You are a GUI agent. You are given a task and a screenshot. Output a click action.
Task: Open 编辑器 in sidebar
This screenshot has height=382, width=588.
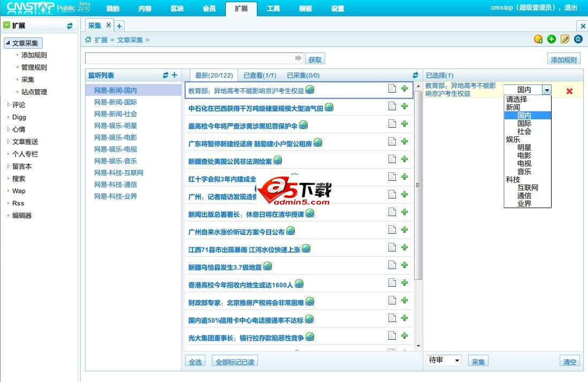coord(22,215)
